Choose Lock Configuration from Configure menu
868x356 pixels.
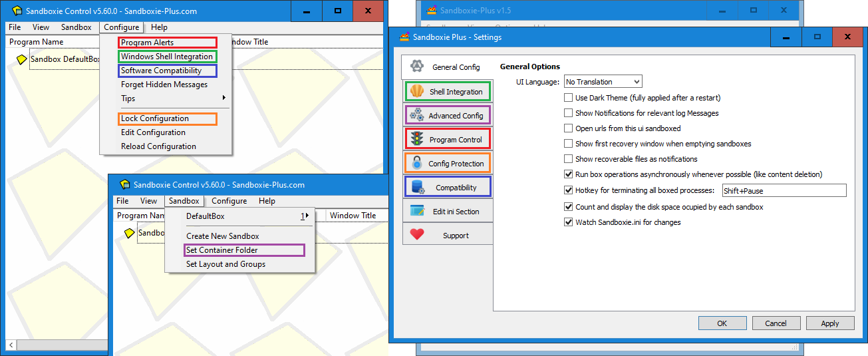(155, 118)
